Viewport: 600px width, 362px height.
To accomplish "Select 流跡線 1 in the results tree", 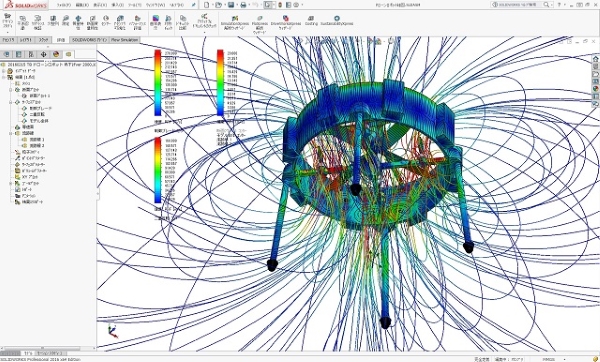I will click(x=33, y=140).
